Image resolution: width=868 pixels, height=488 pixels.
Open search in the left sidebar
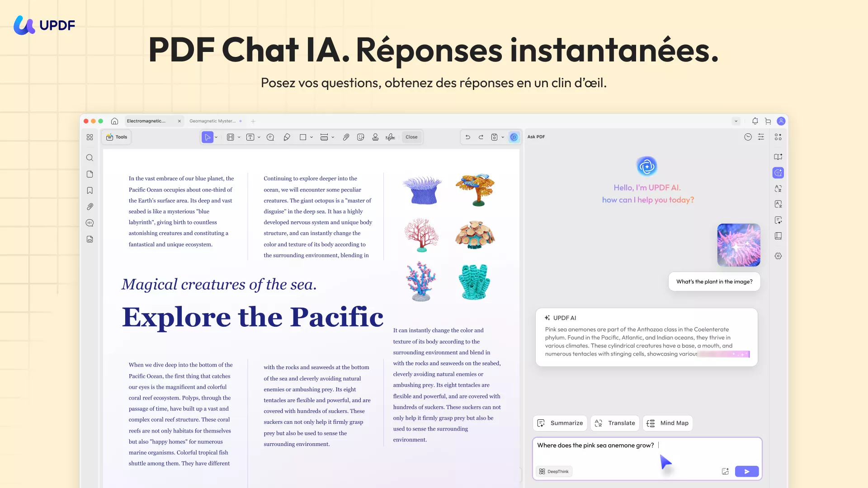click(90, 158)
